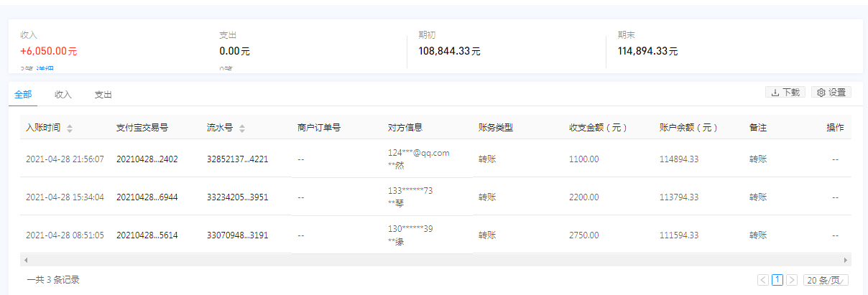Select page 1 in pagination
868x295 pixels.
coord(777,280)
